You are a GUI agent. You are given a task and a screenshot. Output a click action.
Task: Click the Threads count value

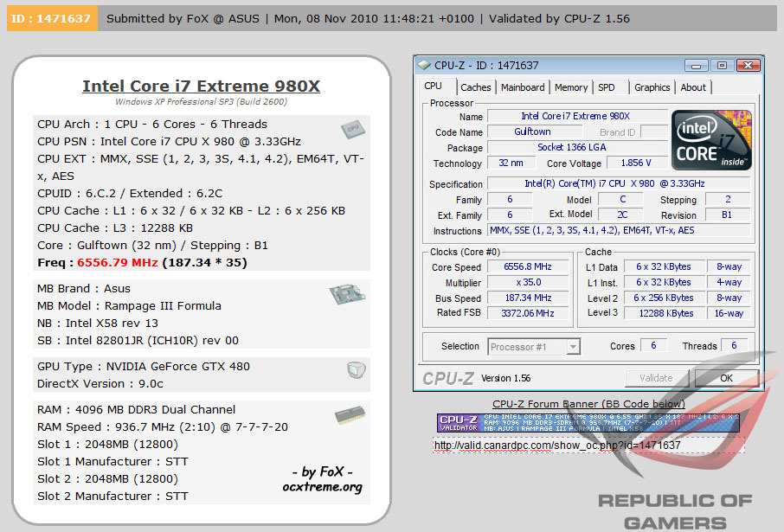[734, 345]
